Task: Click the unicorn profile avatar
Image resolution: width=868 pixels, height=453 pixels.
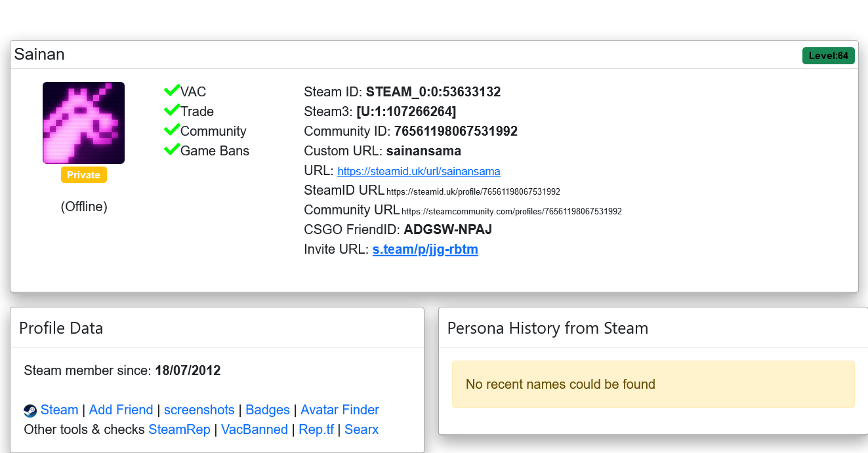Action: (83, 123)
